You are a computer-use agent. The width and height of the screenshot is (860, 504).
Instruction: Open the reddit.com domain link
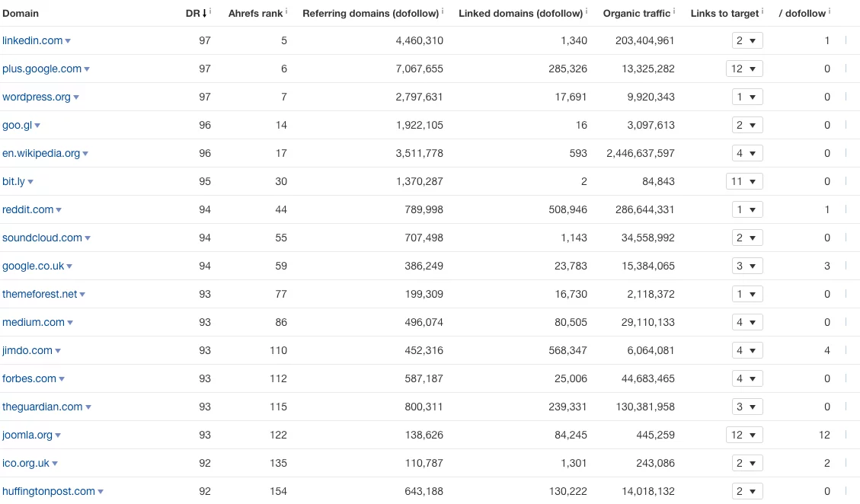click(28, 209)
